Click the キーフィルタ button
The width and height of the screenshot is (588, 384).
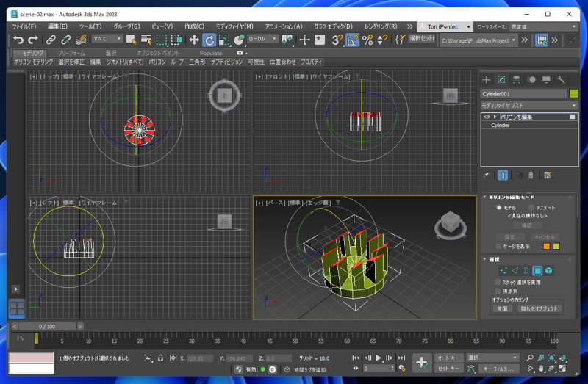pyautogui.click(x=499, y=369)
